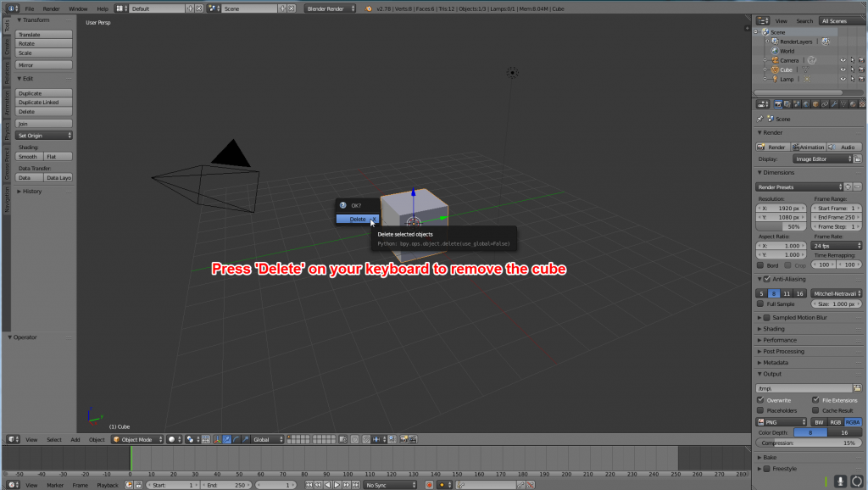This screenshot has width=868, height=490.
Task: Open the File menu
Action: [x=30, y=8]
